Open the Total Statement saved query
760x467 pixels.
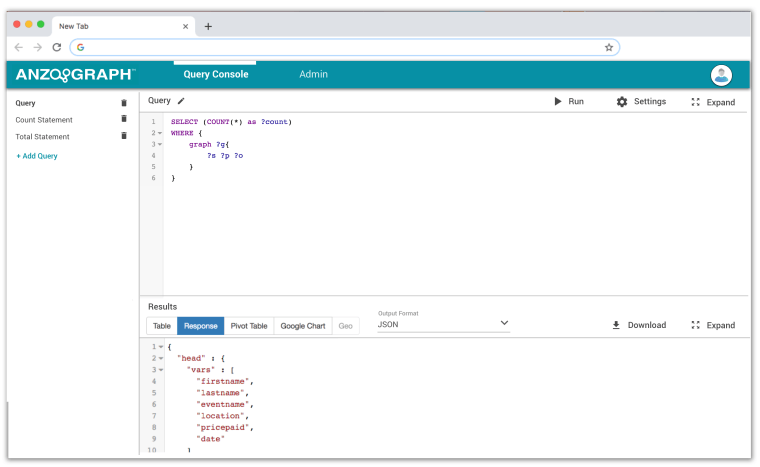(43, 137)
